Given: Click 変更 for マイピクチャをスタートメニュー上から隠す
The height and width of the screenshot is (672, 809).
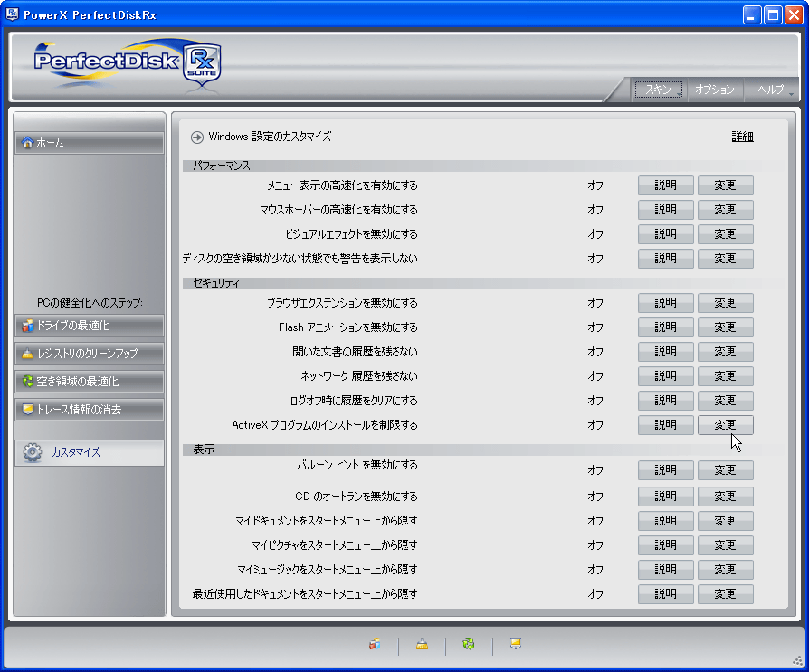Looking at the screenshot, I should [x=726, y=545].
